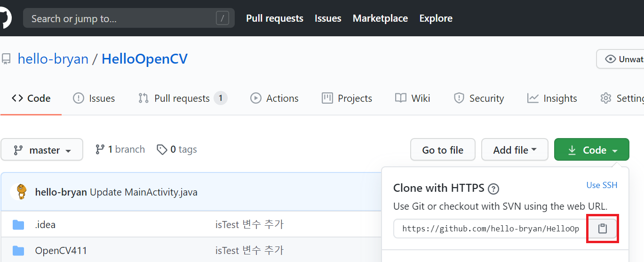Click the tags label icon
This screenshot has height=262, width=644.
162,150
